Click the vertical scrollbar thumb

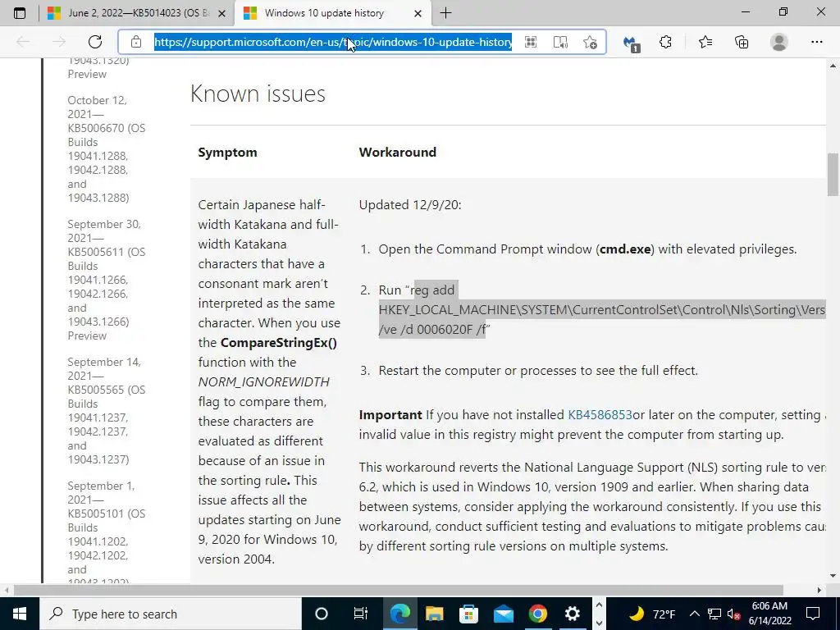[x=833, y=175]
